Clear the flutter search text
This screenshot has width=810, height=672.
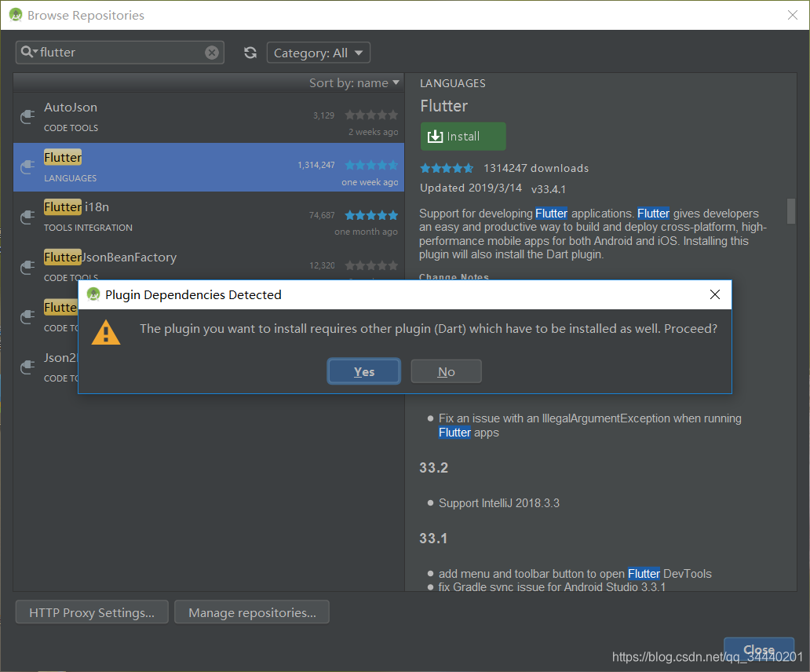click(x=212, y=52)
